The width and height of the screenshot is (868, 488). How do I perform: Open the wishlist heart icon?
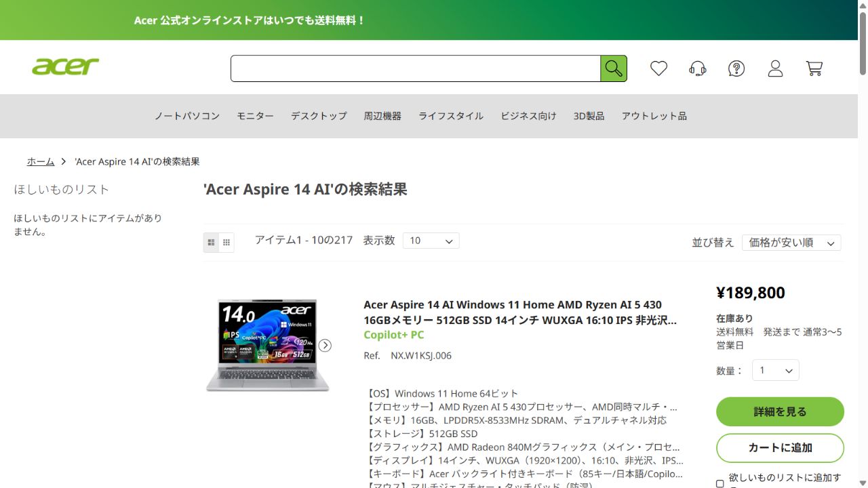[658, 68]
